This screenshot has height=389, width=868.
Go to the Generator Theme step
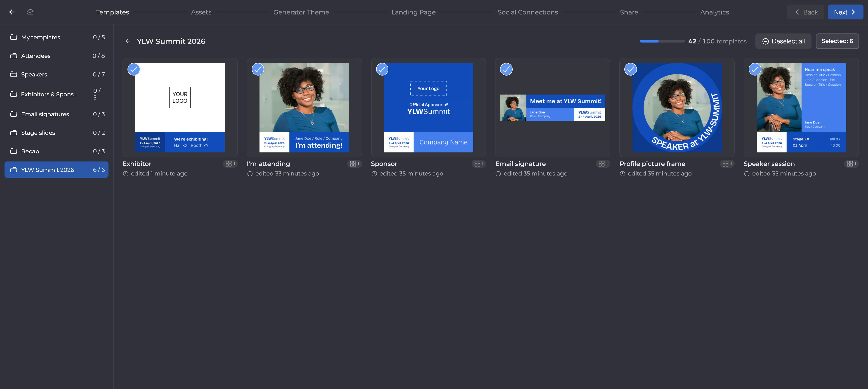click(301, 12)
